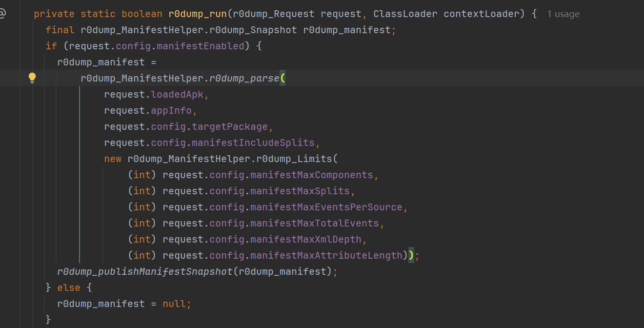Click the yellow lightbulb quick-fix icon
Image resolution: width=644 pixels, height=328 pixels.
tap(32, 78)
